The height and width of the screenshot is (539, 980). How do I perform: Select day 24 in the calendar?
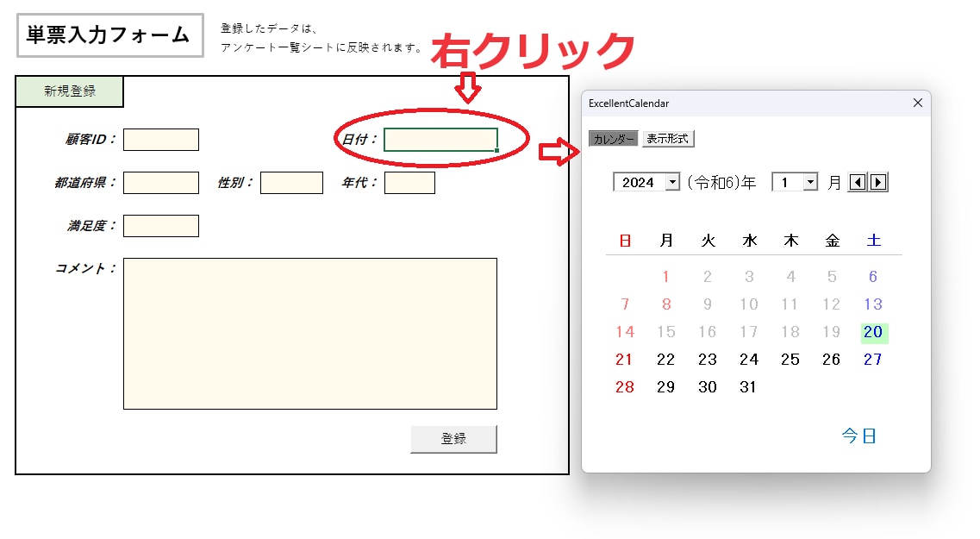click(x=749, y=360)
